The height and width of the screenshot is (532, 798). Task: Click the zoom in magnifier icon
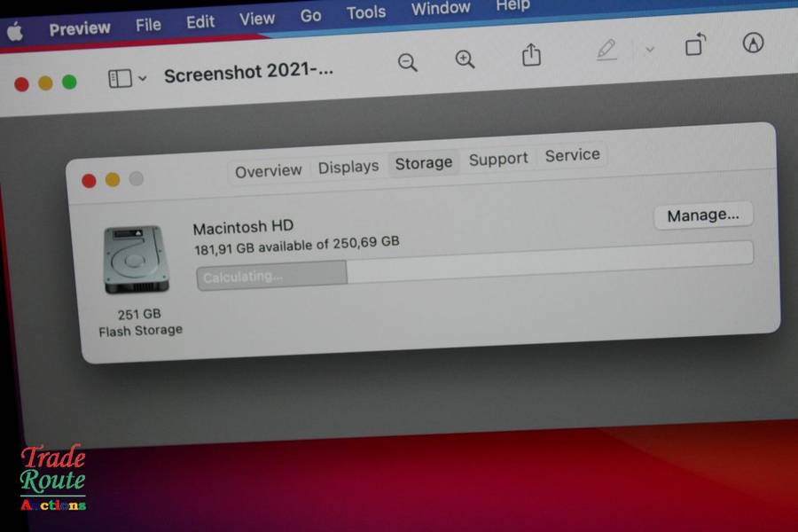(x=465, y=59)
